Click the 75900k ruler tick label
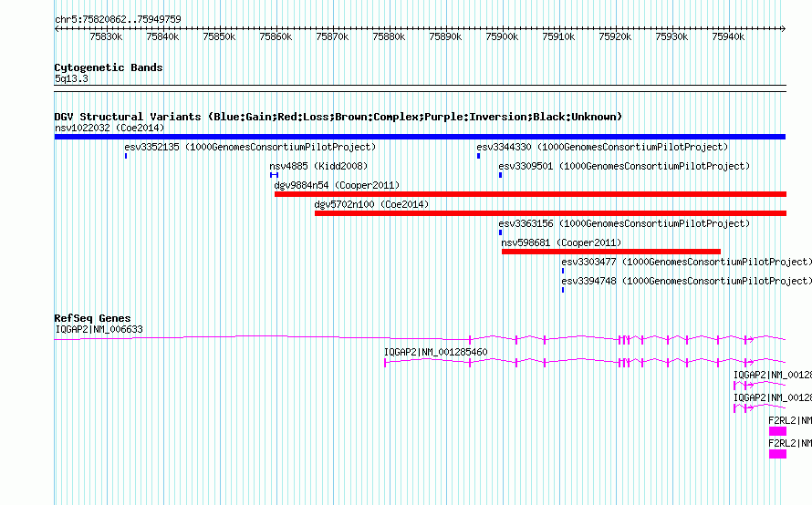This screenshot has height=505, width=812. pos(503,36)
